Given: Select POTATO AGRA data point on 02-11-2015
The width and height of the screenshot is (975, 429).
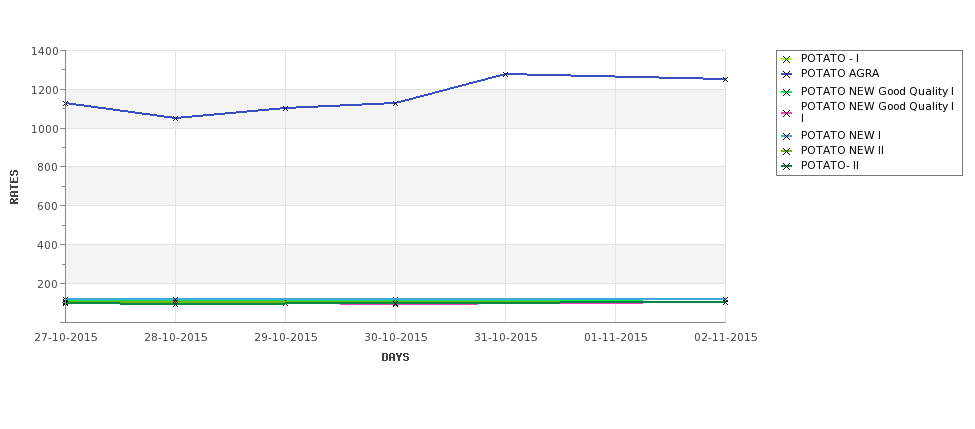Looking at the screenshot, I should tap(725, 79).
